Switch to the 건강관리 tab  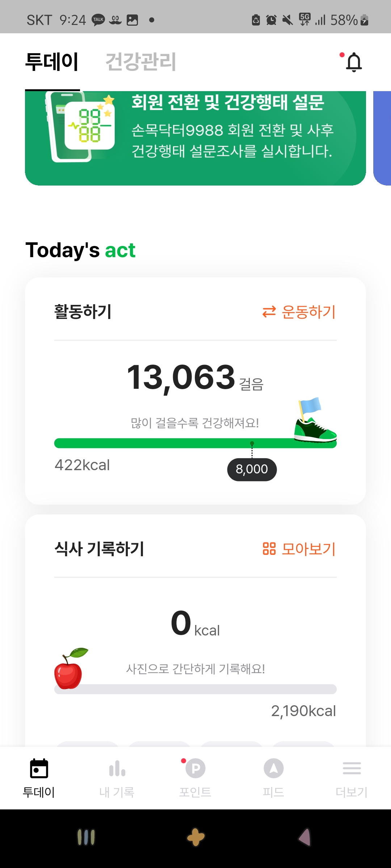pos(140,62)
